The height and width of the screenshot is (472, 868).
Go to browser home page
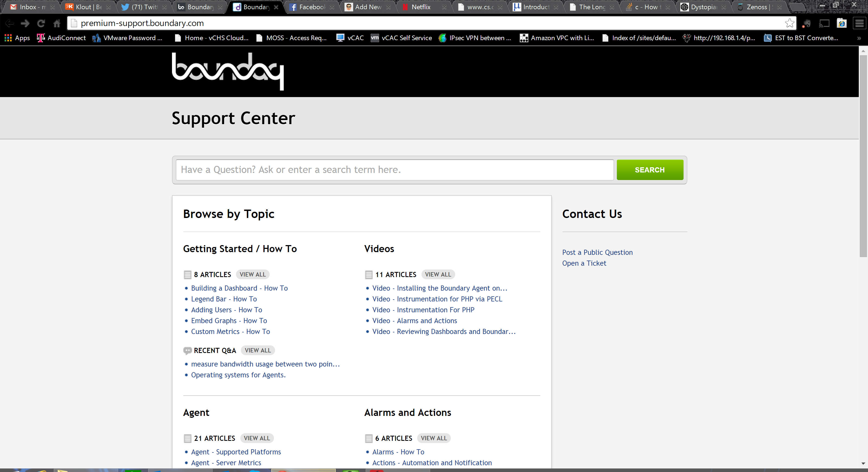point(57,23)
